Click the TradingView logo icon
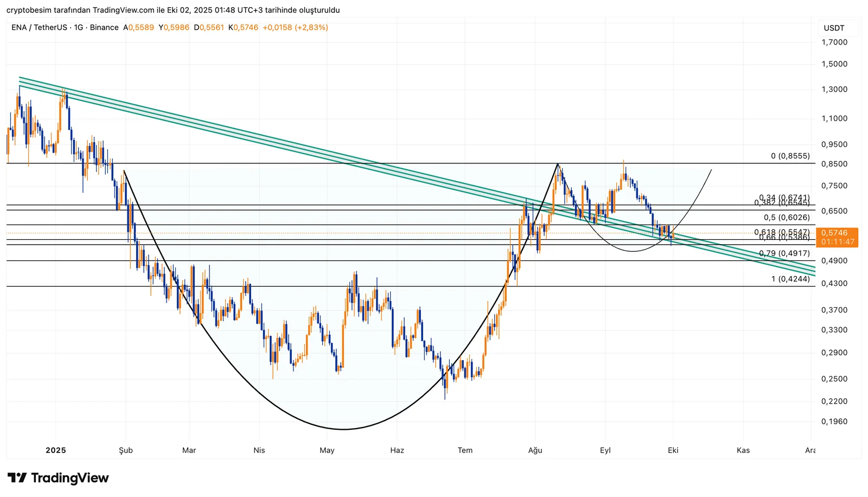This screenshot has width=868, height=497. click(17, 478)
